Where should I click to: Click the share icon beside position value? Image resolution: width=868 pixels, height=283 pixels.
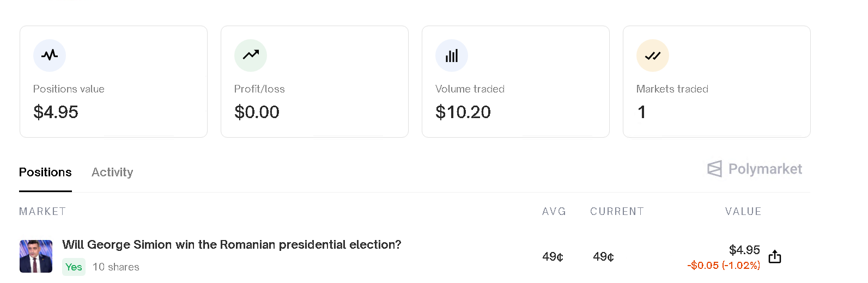point(775,256)
